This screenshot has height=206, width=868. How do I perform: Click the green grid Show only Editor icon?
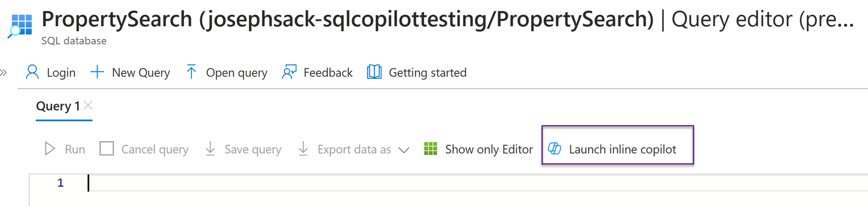pos(430,149)
